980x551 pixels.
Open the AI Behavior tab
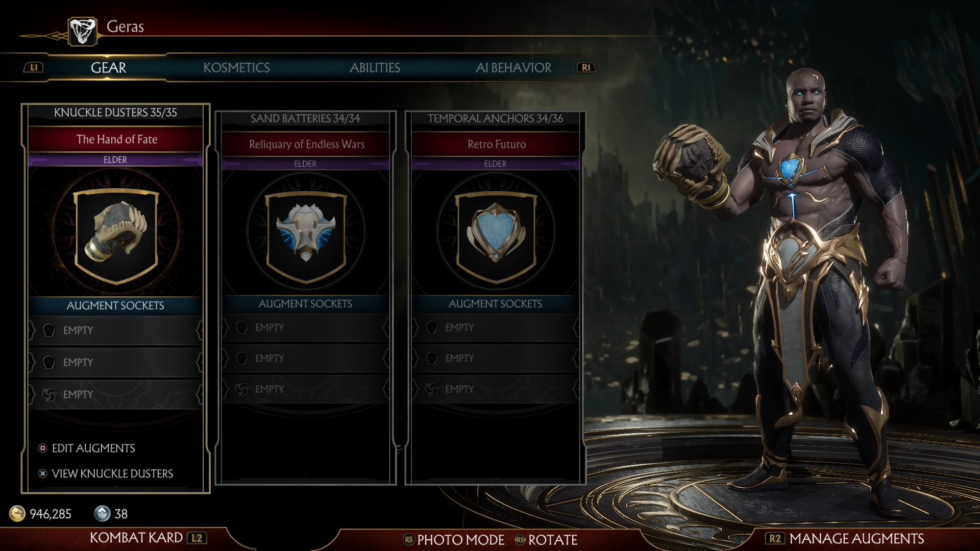click(513, 67)
